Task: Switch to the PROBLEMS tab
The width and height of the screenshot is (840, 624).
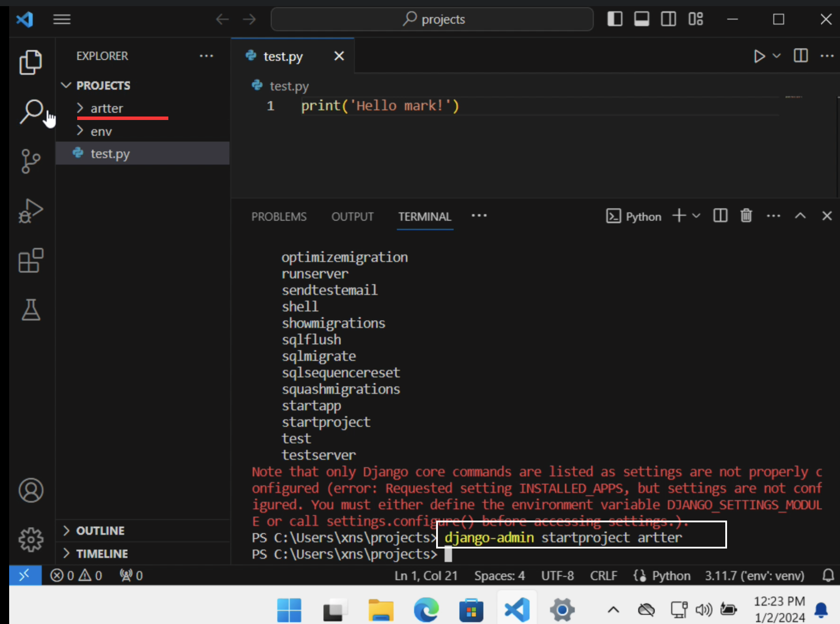Action: click(x=279, y=216)
